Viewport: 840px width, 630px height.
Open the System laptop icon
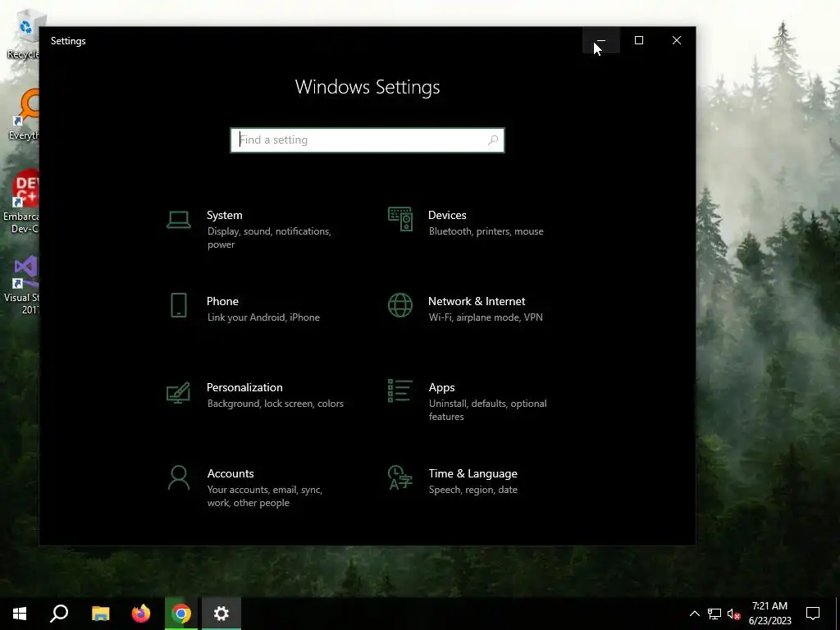tap(178, 220)
